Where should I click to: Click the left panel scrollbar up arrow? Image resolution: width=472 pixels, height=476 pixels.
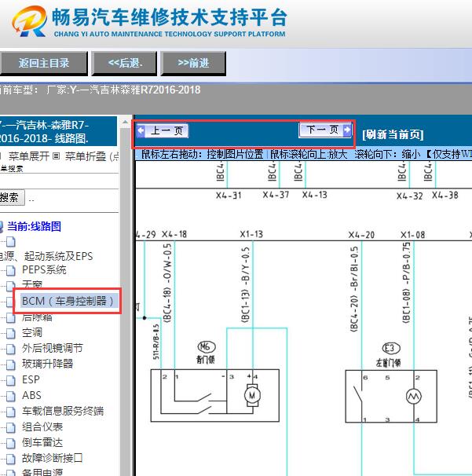click(x=125, y=122)
